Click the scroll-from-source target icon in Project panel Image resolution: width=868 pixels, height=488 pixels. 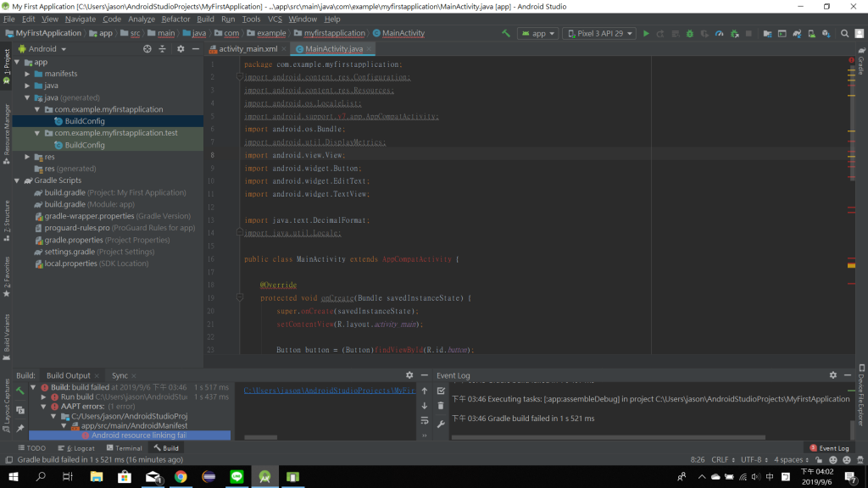[147, 48]
